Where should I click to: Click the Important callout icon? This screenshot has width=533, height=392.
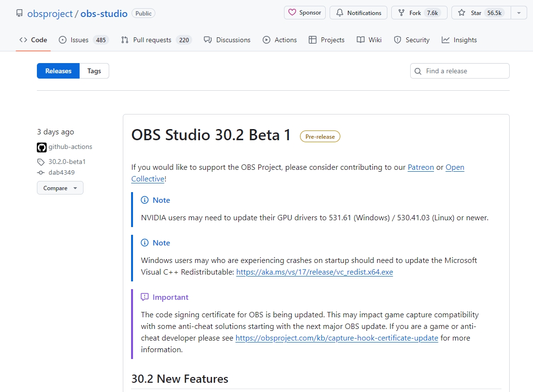pos(145,297)
